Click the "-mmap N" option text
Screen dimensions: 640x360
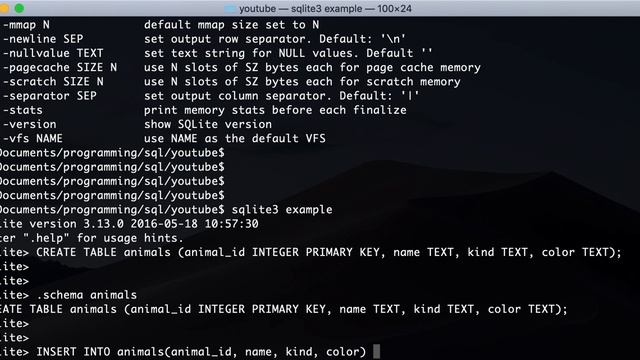(26, 25)
